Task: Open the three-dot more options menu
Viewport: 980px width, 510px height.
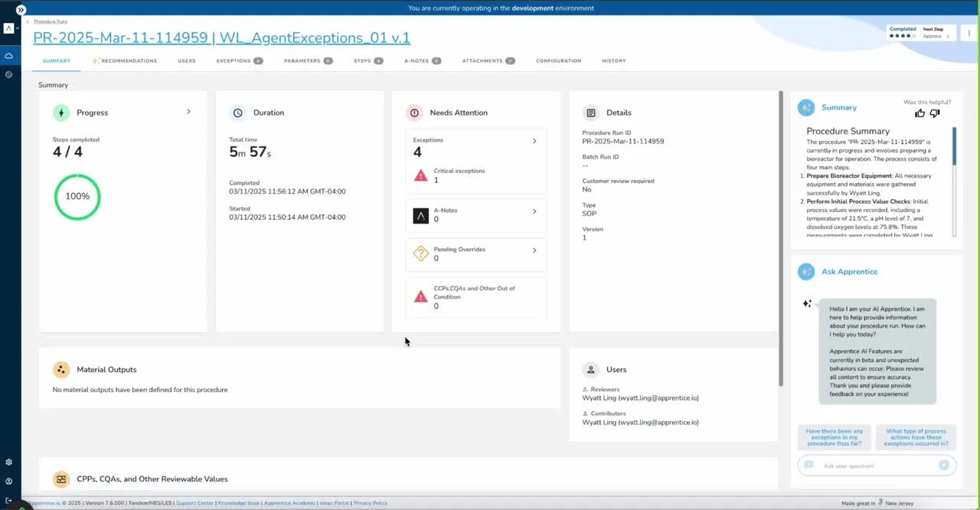Action: coord(969,33)
